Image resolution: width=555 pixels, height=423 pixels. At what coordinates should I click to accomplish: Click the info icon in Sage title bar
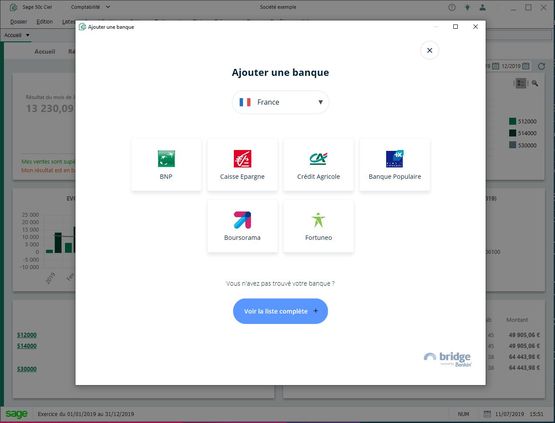click(452, 7)
